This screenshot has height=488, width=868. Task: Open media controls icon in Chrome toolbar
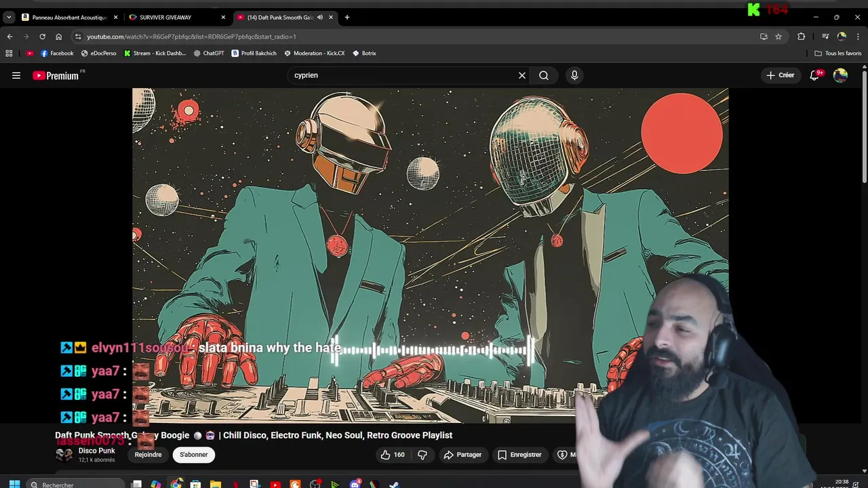click(825, 37)
